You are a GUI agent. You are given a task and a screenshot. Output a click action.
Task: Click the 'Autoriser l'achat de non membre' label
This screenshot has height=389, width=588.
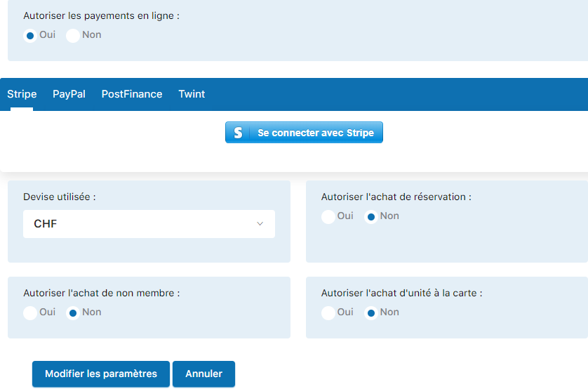click(x=102, y=293)
